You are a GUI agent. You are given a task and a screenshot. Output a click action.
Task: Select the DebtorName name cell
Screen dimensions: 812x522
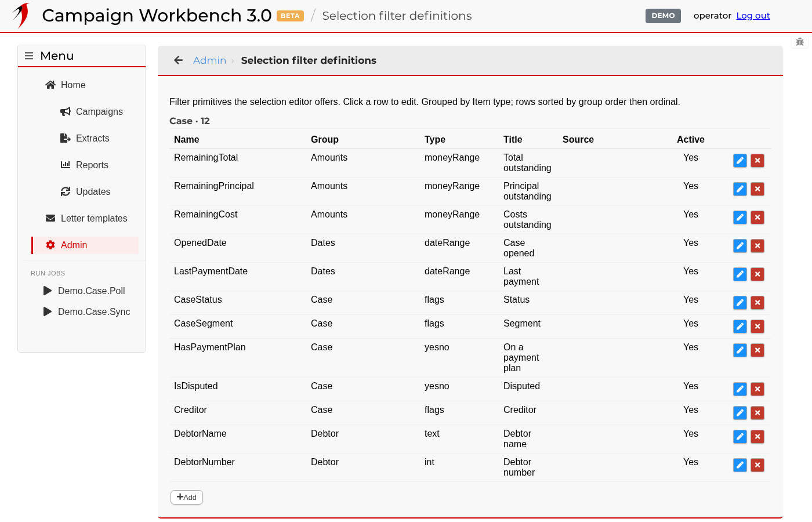pyautogui.click(x=200, y=433)
